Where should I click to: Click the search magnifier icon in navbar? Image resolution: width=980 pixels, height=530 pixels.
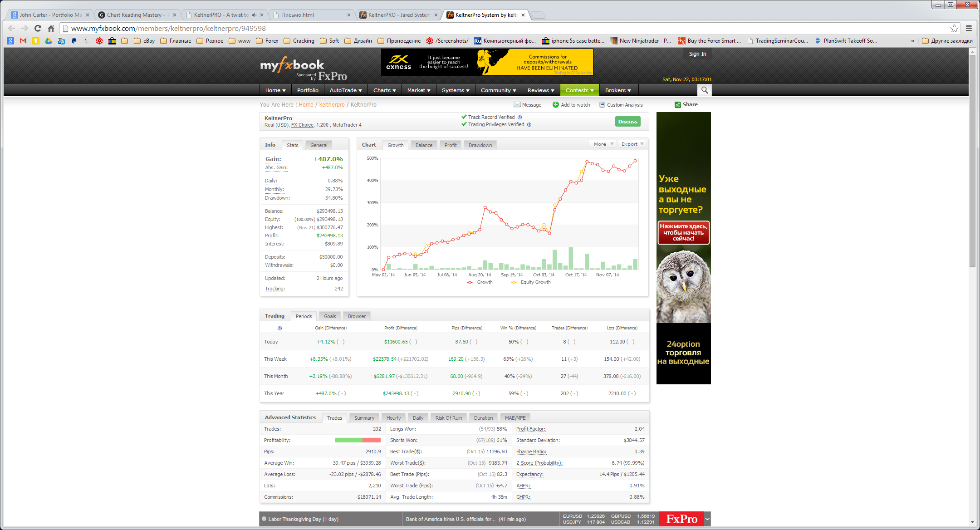click(704, 90)
